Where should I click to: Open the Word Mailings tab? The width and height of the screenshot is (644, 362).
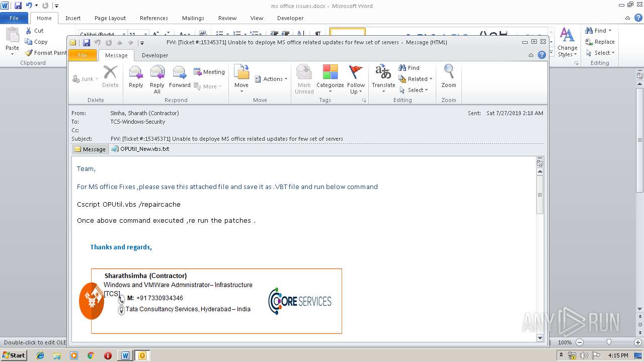pyautogui.click(x=193, y=18)
